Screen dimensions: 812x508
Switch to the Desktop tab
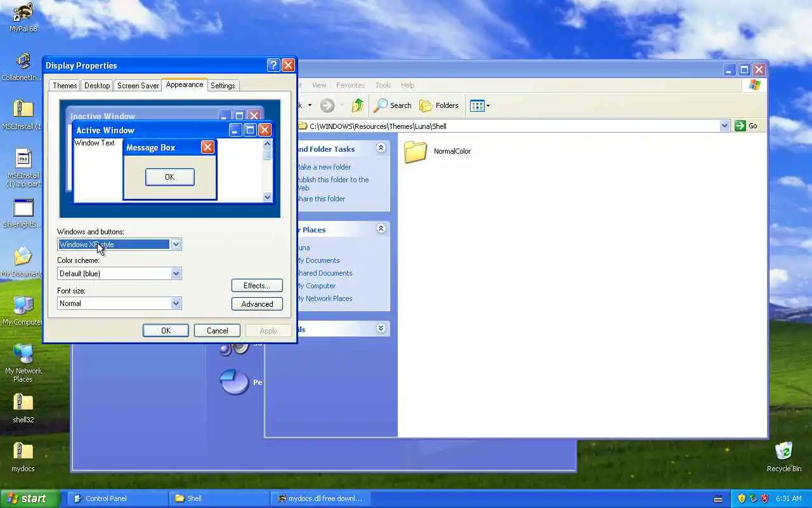[97, 85]
